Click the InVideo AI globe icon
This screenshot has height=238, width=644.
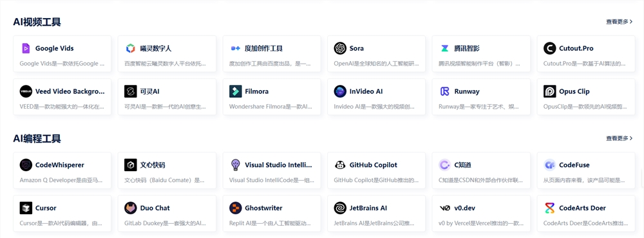coord(340,91)
